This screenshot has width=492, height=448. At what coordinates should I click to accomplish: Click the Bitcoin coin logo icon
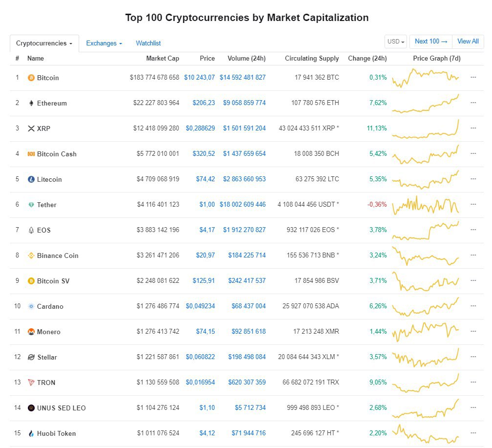tap(31, 78)
